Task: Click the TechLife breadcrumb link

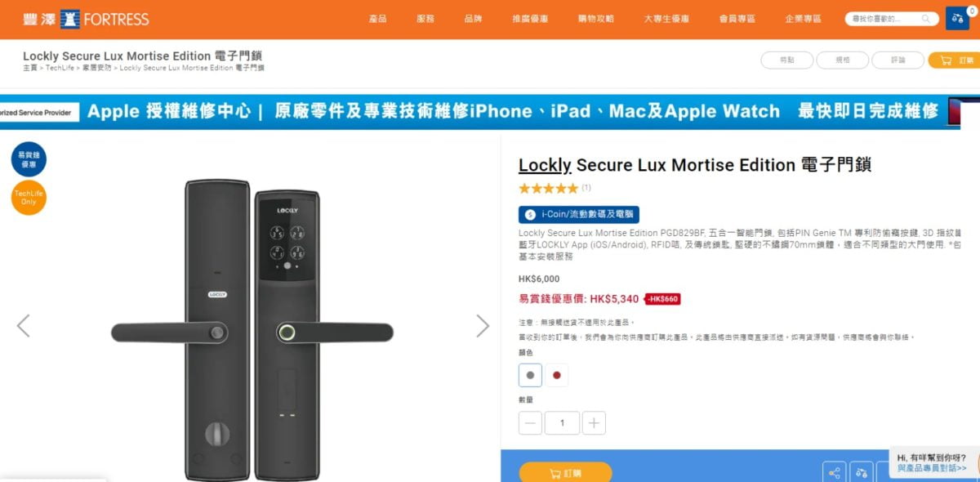Action: coord(60,68)
